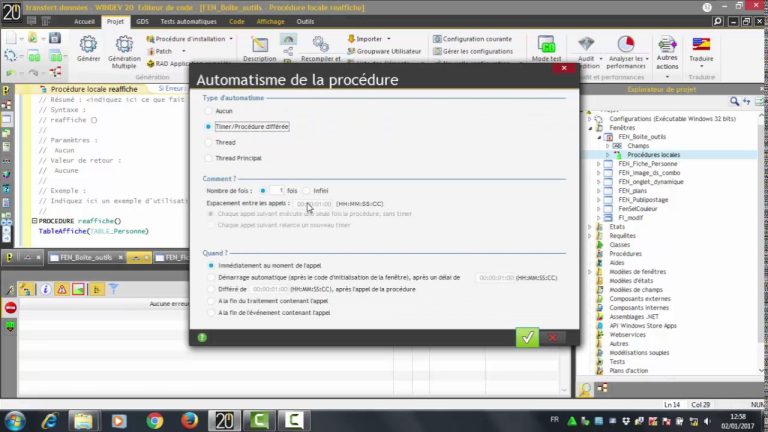The image size is (768, 432).
Task: Click the red cancel X in dialog
Action: (x=553, y=338)
